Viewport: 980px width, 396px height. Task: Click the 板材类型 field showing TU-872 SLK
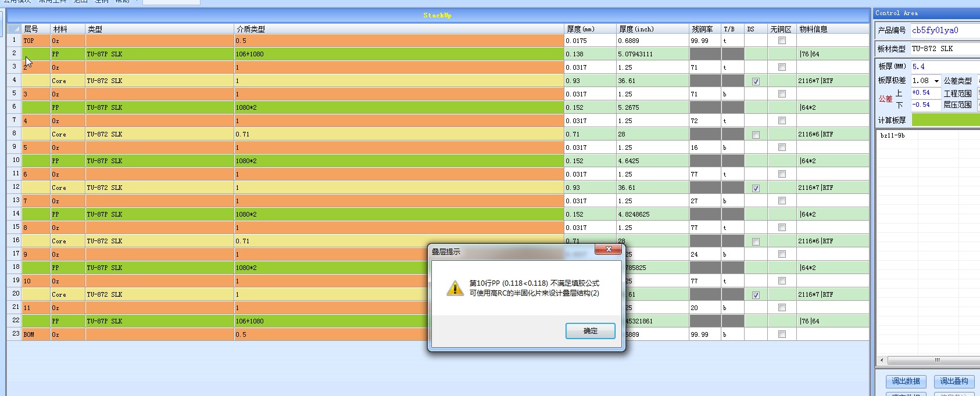tap(945, 49)
